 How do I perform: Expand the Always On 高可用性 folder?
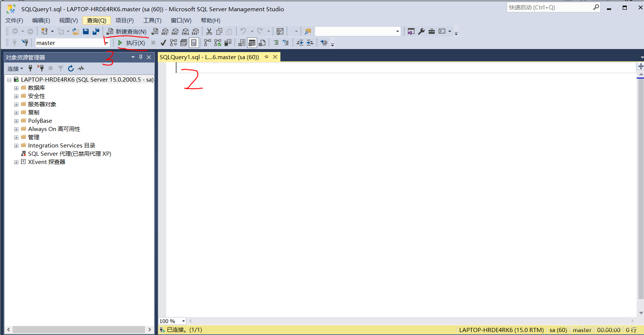[16, 129]
